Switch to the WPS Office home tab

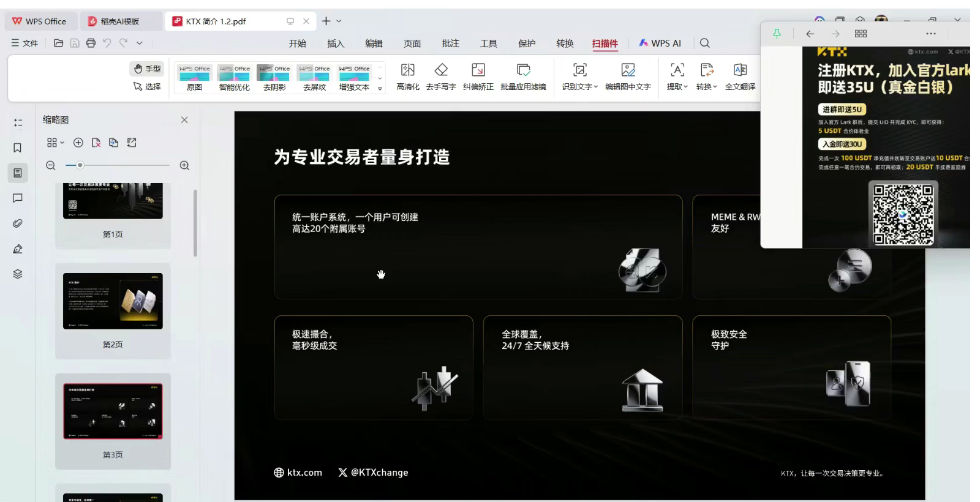40,21
